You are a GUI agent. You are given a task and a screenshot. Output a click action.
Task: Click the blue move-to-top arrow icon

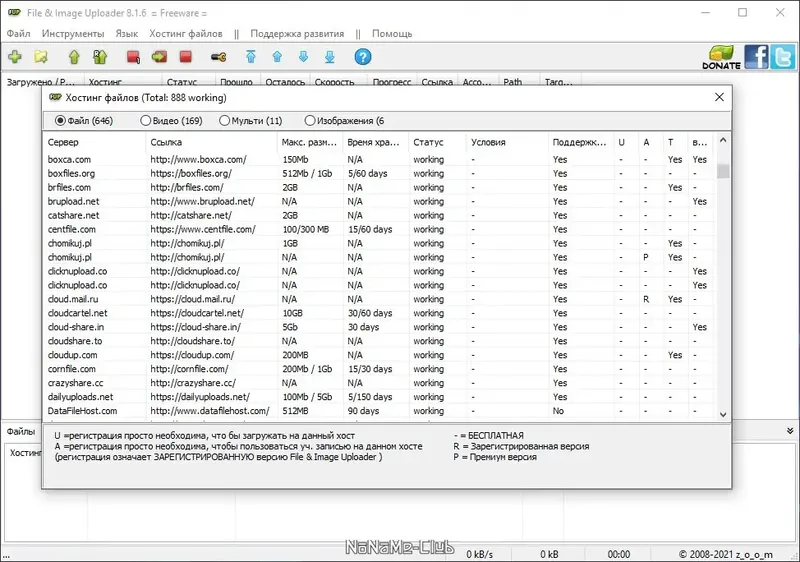tap(251, 57)
